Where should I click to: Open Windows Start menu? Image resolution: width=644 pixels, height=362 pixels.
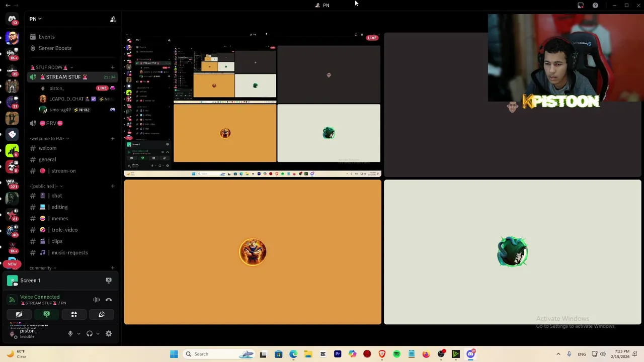(x=174, y=354)
